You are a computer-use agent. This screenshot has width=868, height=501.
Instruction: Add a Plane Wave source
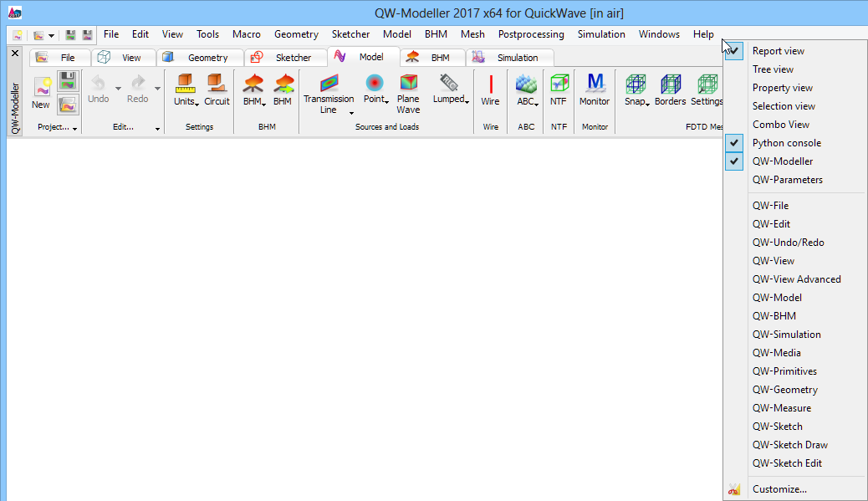[409, 95]
